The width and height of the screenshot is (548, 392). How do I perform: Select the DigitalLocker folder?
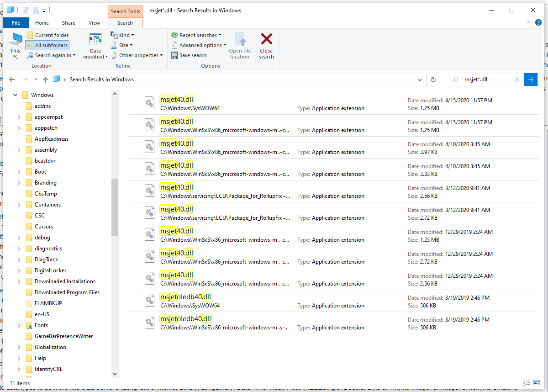[50, 270]
